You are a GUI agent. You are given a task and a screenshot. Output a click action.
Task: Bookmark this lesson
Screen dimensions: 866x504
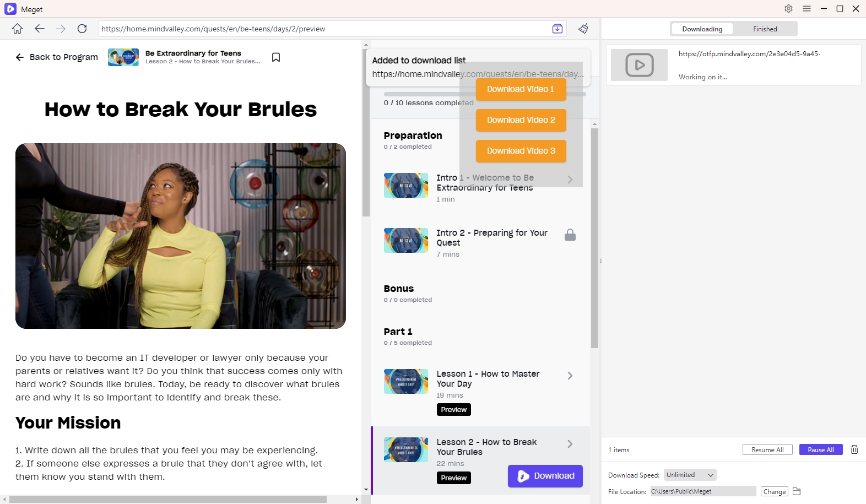[276, 57]
